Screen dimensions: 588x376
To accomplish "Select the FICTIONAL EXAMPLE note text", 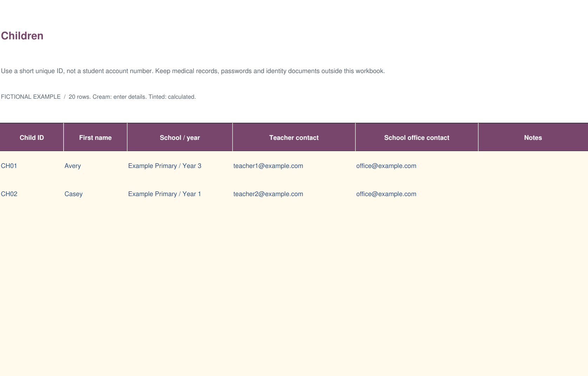I will [x=31, y=97].
